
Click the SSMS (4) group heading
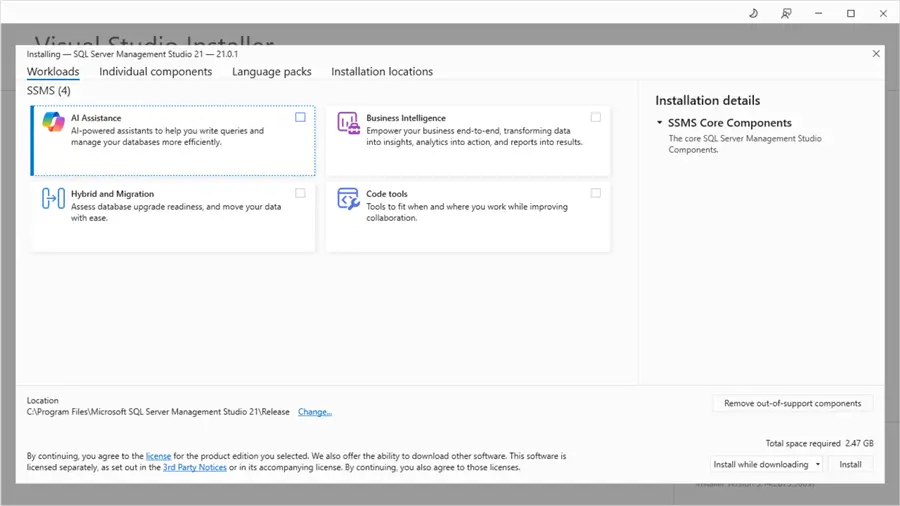[49, 91]
